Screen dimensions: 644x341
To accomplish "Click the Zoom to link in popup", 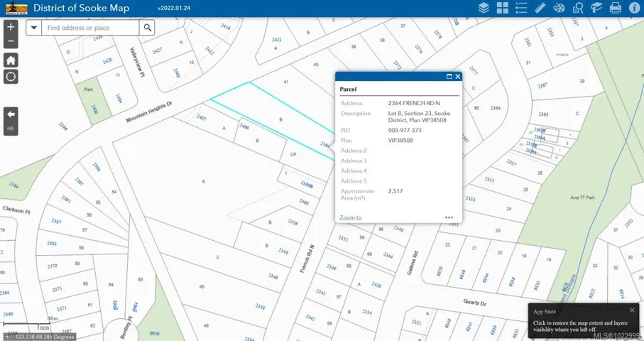I will coord(350,217).
